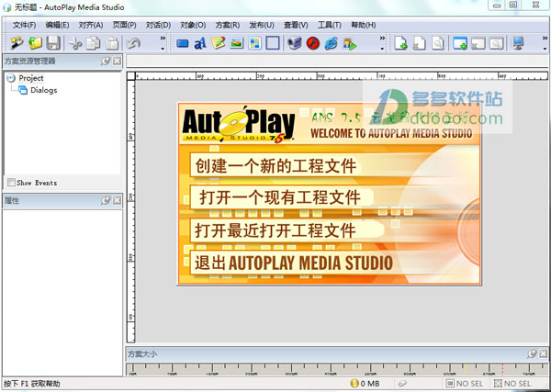551x392 pixels.
Task: Open the 工具(T) menu
Action: click(330, 26)
